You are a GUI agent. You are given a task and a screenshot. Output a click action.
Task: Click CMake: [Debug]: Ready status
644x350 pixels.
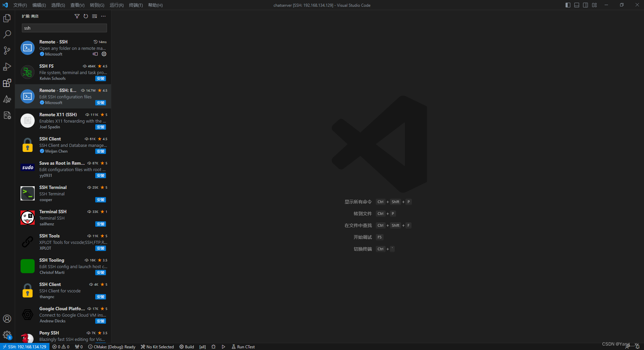[x=112, y=347]
